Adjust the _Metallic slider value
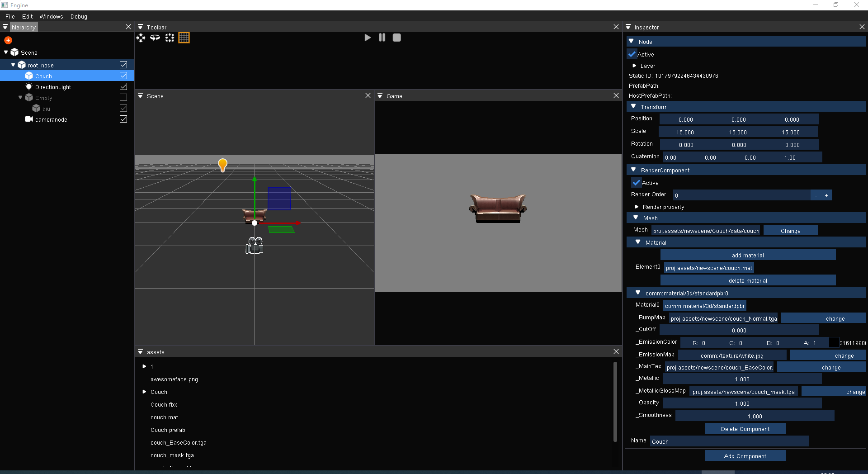Viewport: 868px width, 474px height. tap(742, 379)
